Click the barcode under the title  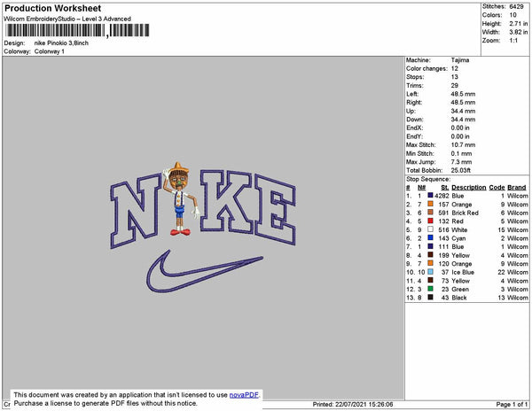click(77, 31)
